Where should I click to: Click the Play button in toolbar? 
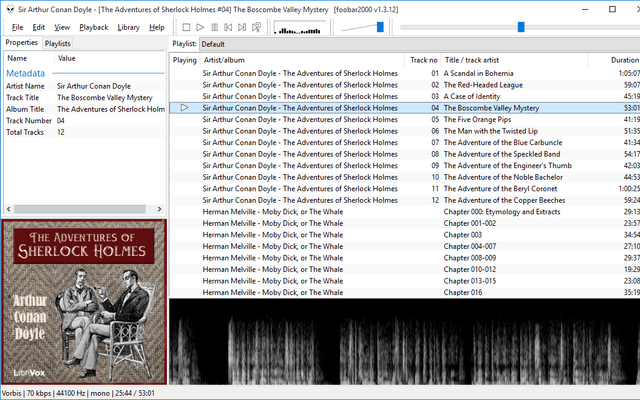200,27
